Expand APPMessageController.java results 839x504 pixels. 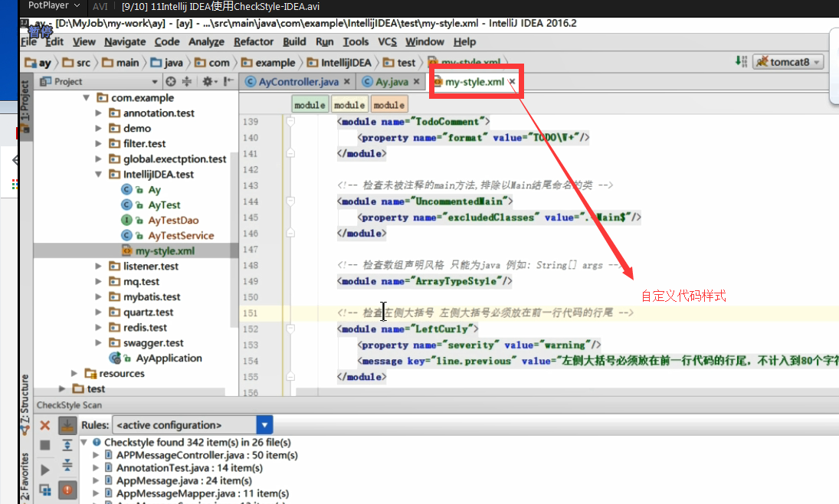96,455
